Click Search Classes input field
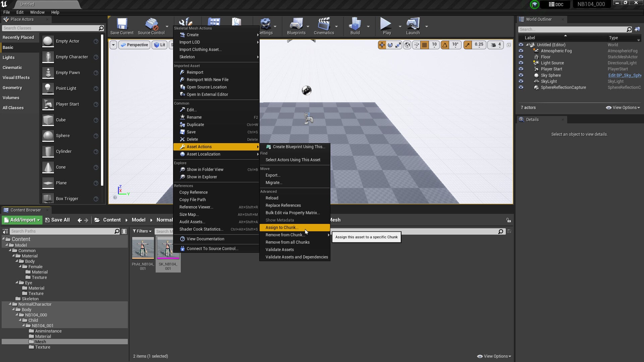Screen dimensions: 644x362 coord(50,28)
